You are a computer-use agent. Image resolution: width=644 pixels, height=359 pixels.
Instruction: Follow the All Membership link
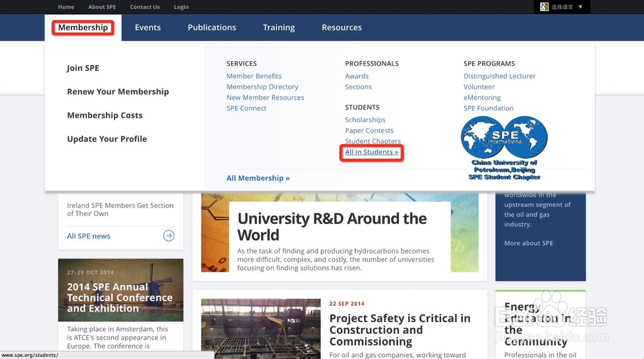coord(258,178)
